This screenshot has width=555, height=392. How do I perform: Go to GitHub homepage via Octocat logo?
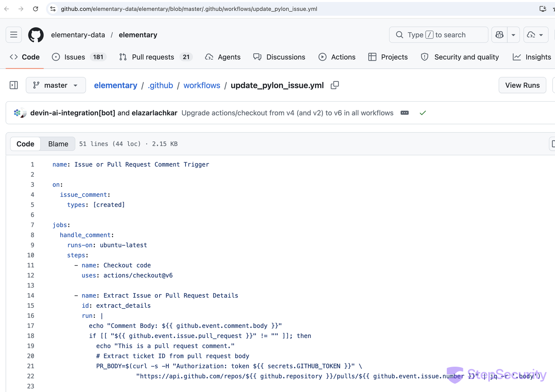(x=36, y=35)
